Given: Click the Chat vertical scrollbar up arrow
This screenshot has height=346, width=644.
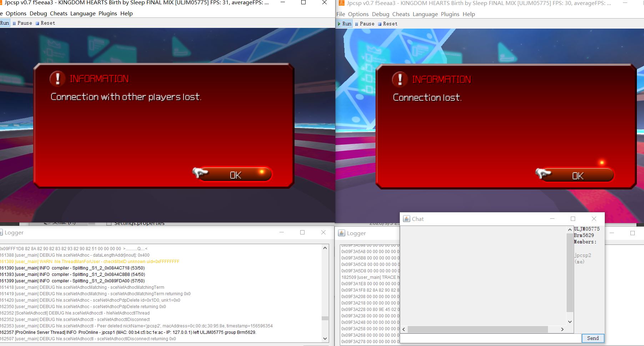Looking at the screenshot, I should [x=570, y=229].
